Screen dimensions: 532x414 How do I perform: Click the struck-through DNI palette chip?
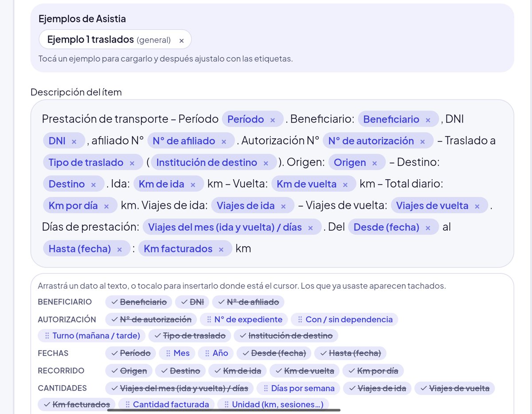point(192,302)
